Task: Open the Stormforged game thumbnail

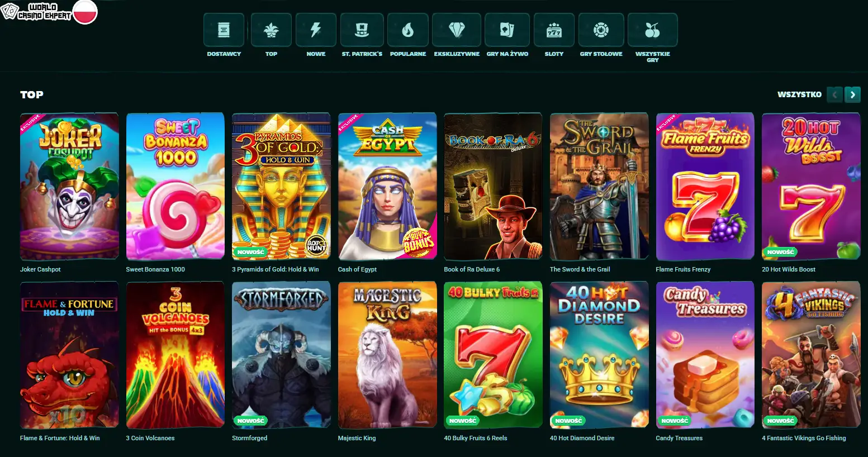Action: click(x=281, y=355)
